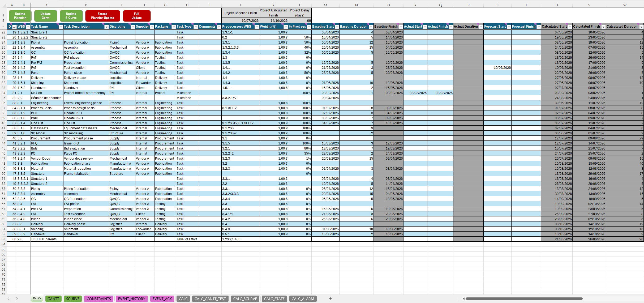Screen dimensions: 644x303
Task: Open the Task Name filter dropdown
Action: [x=61, y=27]
